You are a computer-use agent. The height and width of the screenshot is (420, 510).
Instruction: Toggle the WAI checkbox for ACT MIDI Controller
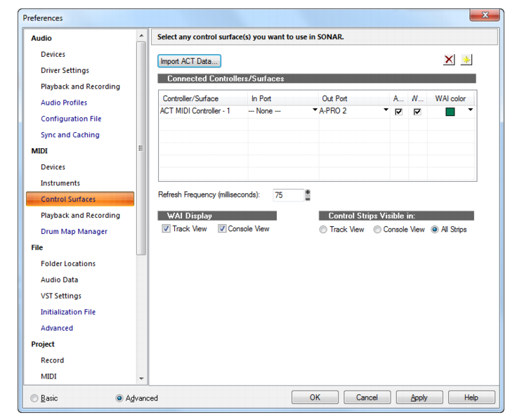(x=417, y=112)
